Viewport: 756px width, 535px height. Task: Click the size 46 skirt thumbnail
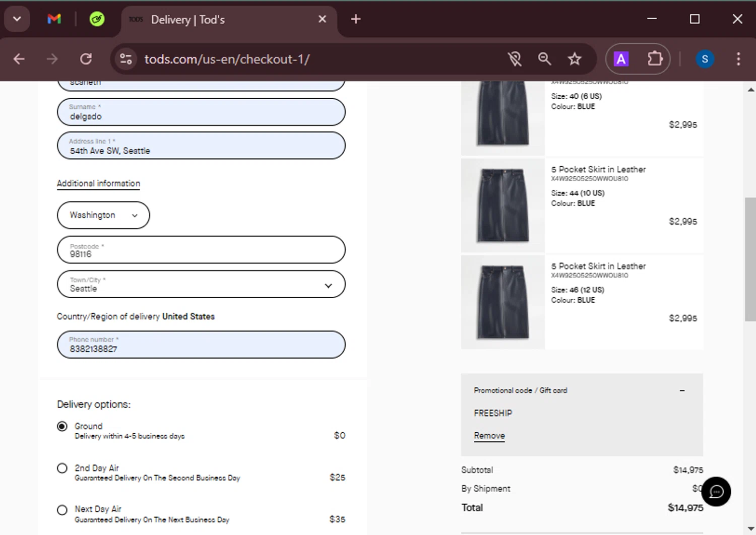click(503, 302)
